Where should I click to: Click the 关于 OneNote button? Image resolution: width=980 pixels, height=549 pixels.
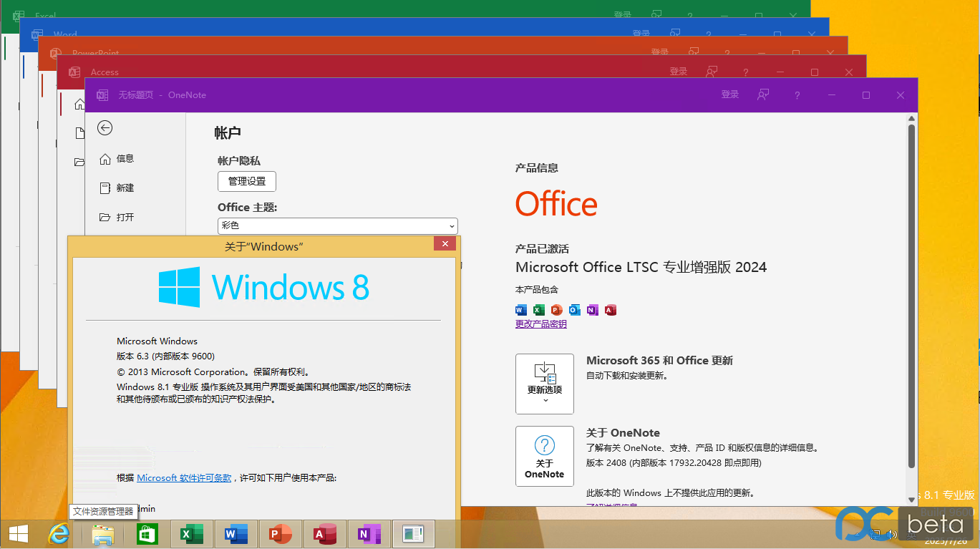pyautogui.click(x=544, y=456)
